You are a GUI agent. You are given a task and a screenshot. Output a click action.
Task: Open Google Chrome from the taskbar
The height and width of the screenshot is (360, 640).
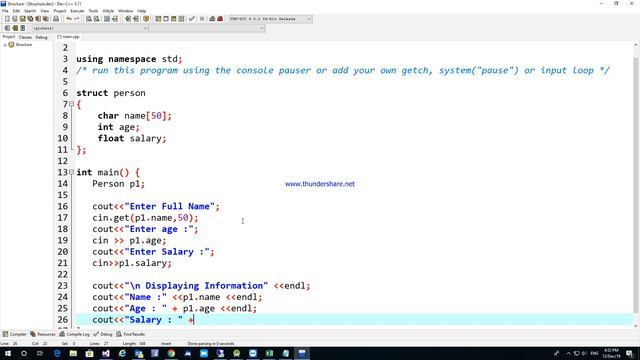click(171, 353)
